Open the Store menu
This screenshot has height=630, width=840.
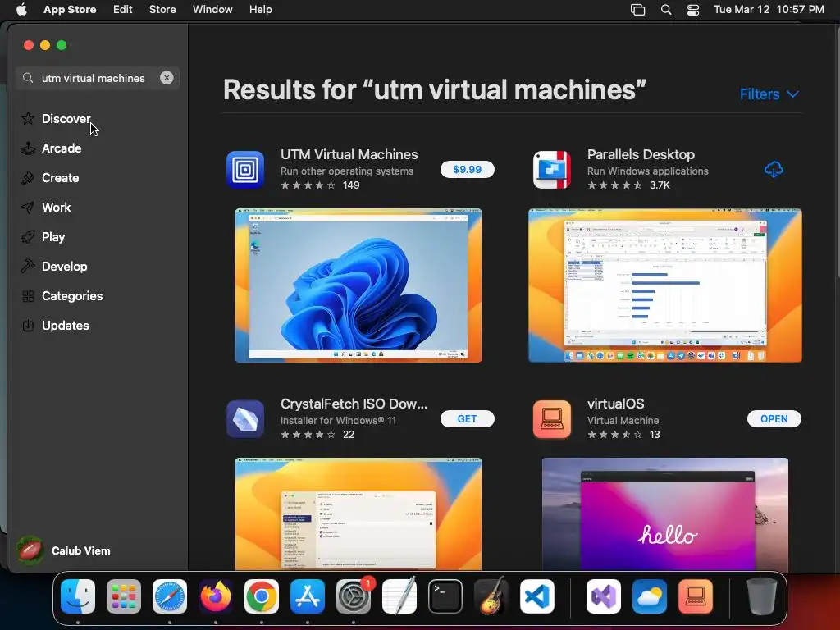(162, 10)
